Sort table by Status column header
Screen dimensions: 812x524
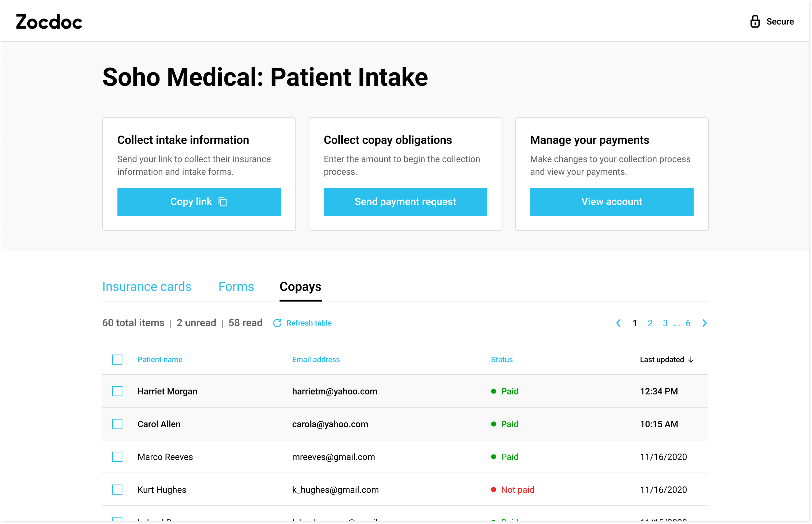tap(501, 360)
